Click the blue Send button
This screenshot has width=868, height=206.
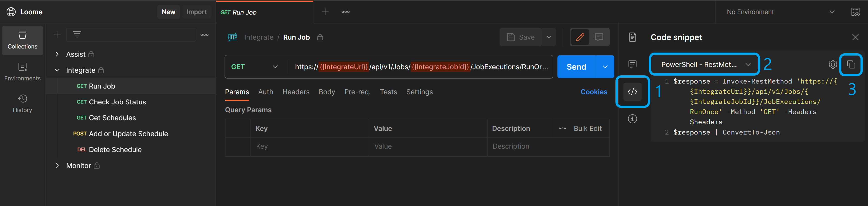(577, 67)
